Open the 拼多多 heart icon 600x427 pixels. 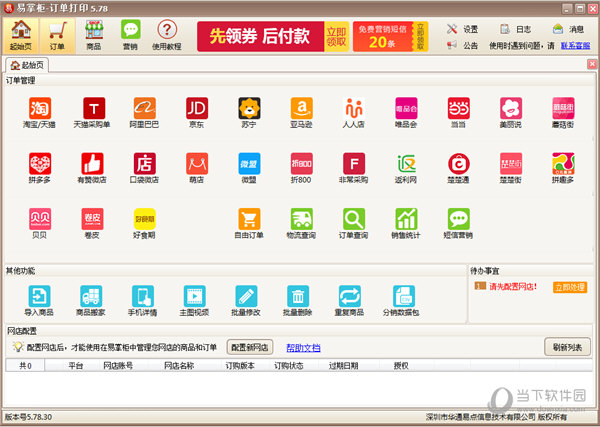tap(40, 164)
